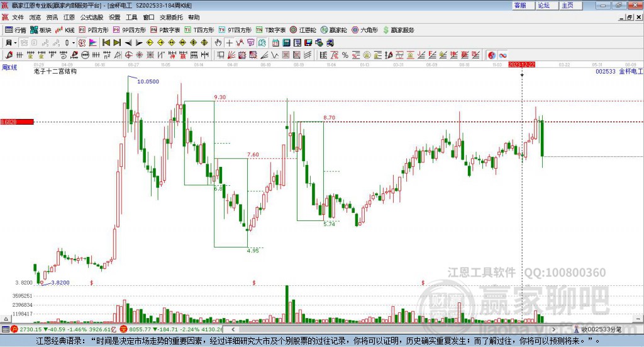This screenshot has width=644, height=347.
Task: Select the percent % retracement tool
Action: (x=345, y=55)
